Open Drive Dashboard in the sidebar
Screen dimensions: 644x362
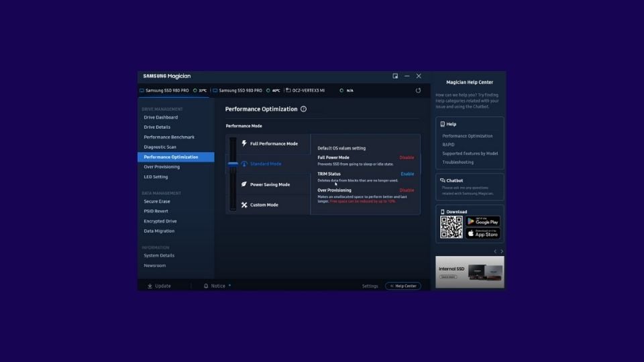(x=160, y=117)
